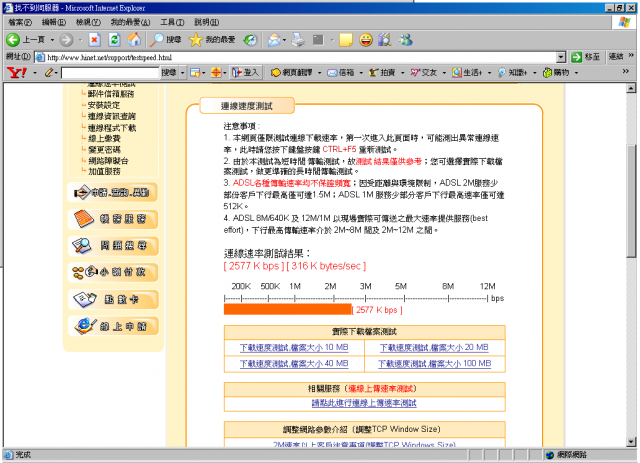Click the 10 MB download speed test link

(x=294, y=348)
